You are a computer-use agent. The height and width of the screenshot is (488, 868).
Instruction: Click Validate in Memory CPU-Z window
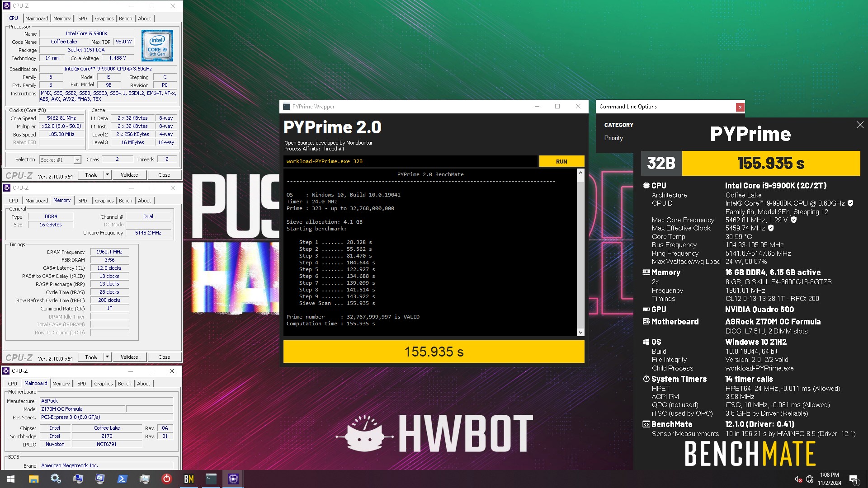click(129, 357)
